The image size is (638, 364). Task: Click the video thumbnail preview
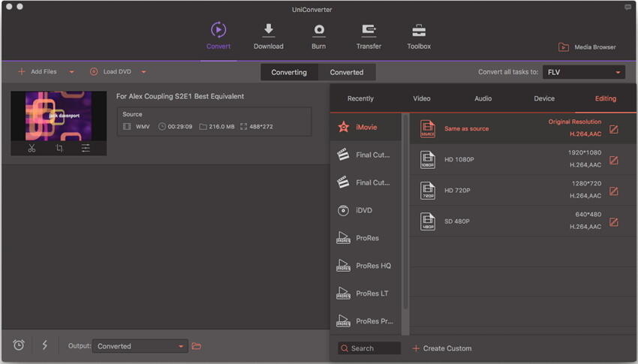pos(59,116)
